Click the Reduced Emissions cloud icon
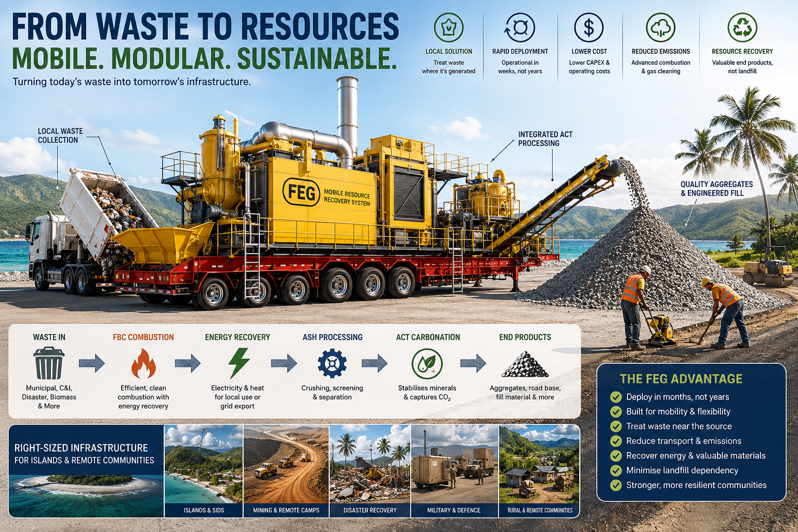Screen dimensions: 798x532 (660, 28)
